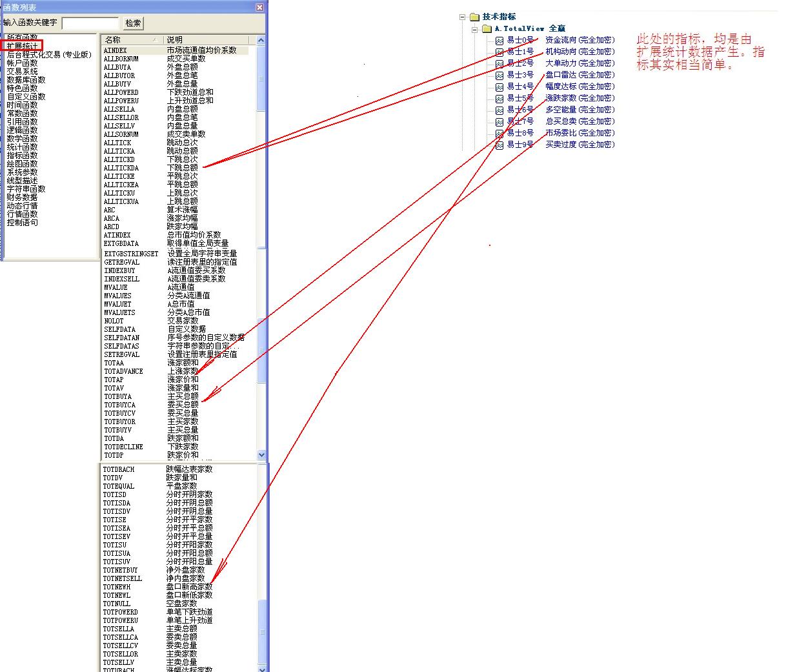Close the 函数列表 window
Image resolution: width=786 pixels, height=672 pixels.
tap(259, 7)
